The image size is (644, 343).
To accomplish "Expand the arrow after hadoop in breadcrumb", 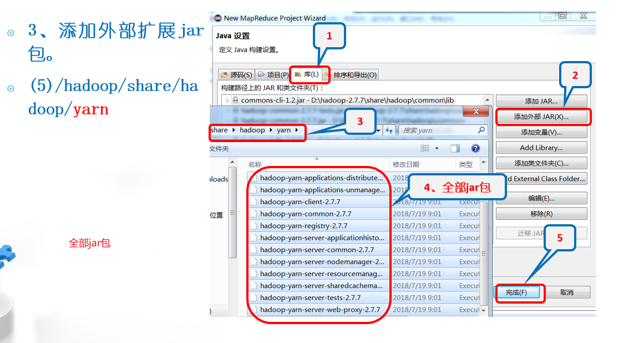I will point(271,130).
